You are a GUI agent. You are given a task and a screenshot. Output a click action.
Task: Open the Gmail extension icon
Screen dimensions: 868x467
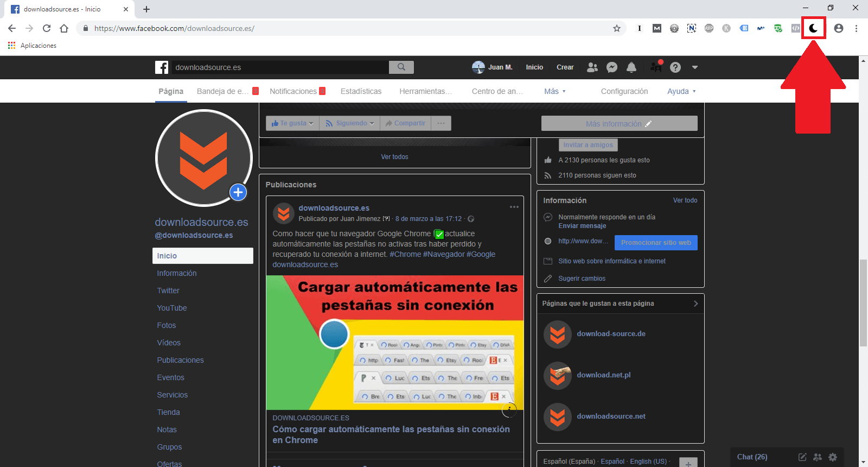657,28
